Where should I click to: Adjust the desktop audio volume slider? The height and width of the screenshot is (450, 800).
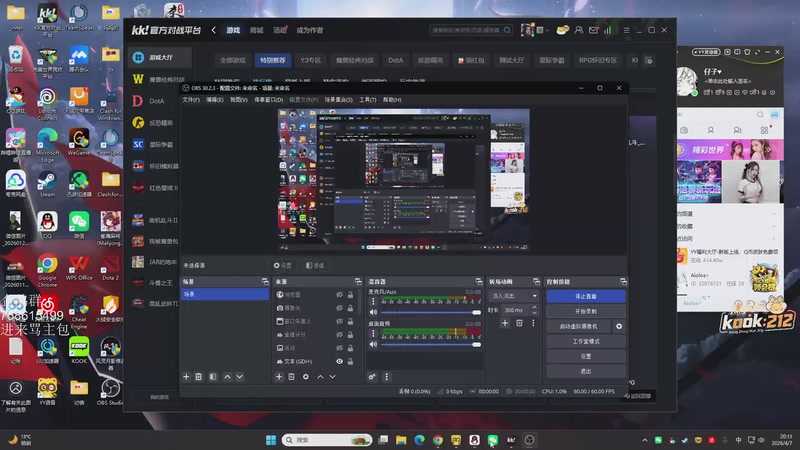tap(431, 344)
